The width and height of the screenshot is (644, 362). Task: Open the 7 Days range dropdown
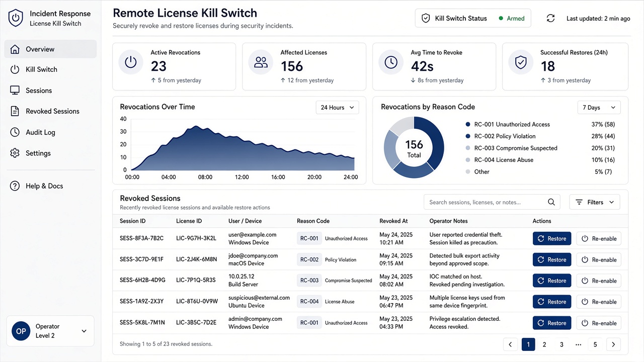coord(599,108)
